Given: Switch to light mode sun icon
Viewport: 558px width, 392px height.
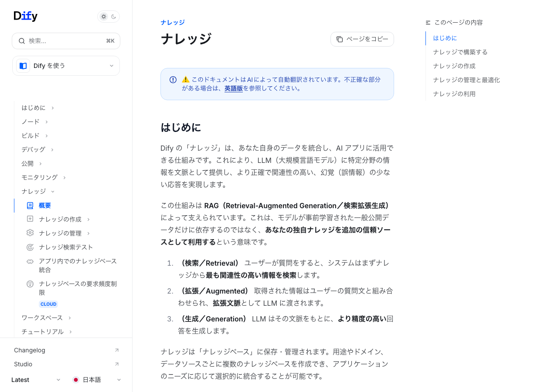Looking at the screenshot, I should click(x=104, y=17).
